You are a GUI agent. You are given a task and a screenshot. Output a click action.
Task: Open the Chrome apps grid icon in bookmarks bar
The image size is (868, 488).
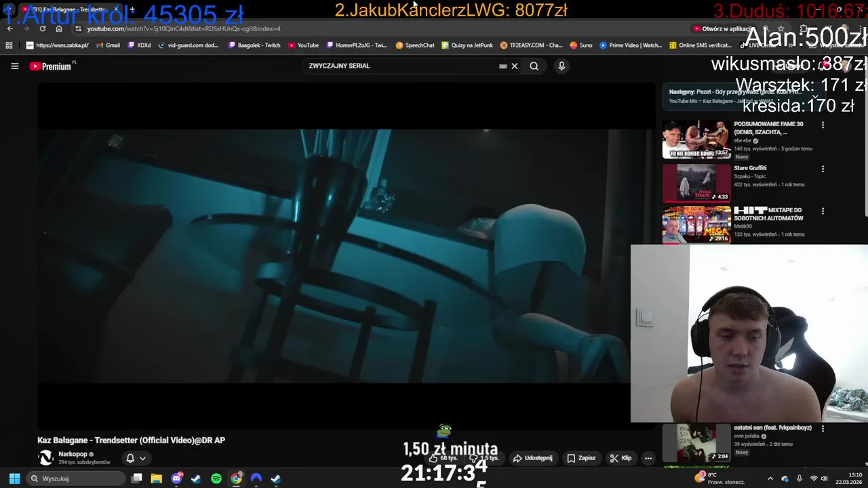(9, 45)
